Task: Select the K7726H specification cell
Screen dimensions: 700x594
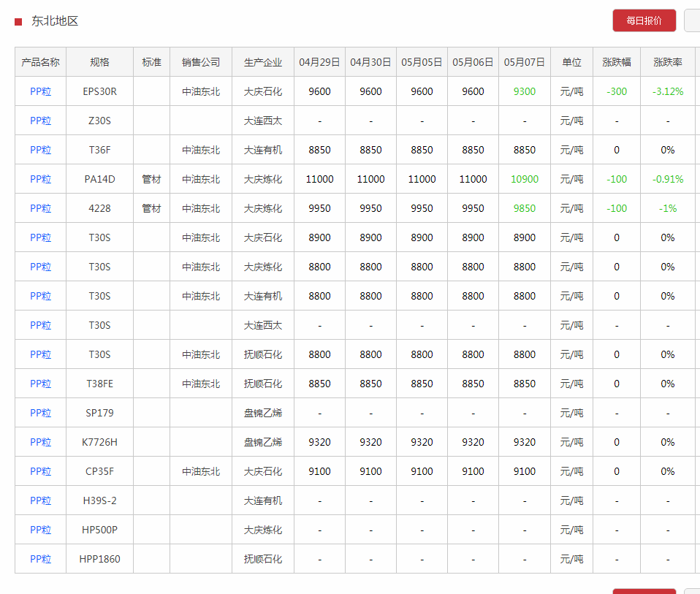Action: point(99,442)
